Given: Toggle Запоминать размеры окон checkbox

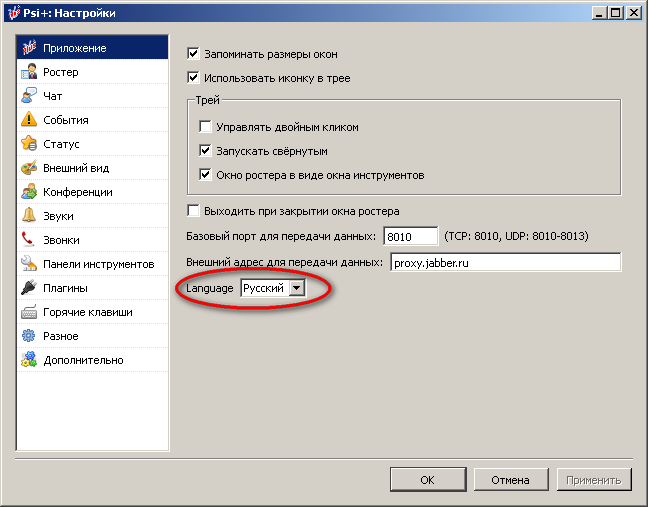Looking at the screenshot, I should [194, 53].
